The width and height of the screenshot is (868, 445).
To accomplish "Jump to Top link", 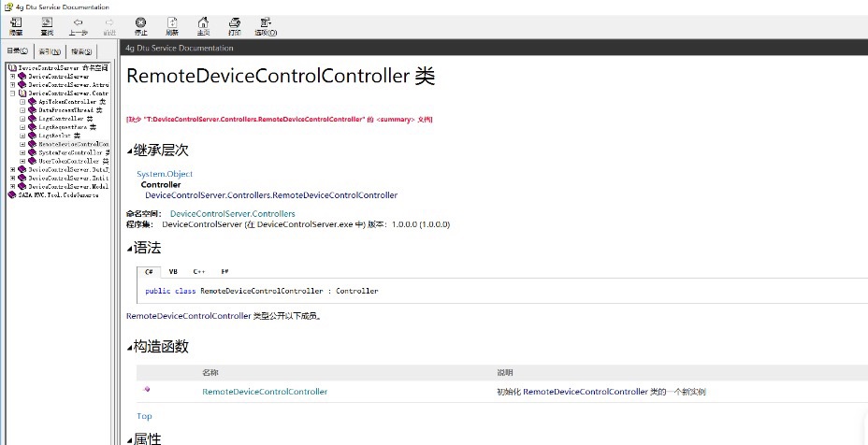I will point(144,416).
